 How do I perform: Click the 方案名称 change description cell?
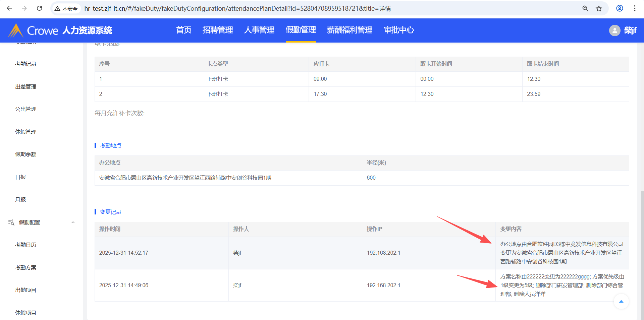point(562,285)
